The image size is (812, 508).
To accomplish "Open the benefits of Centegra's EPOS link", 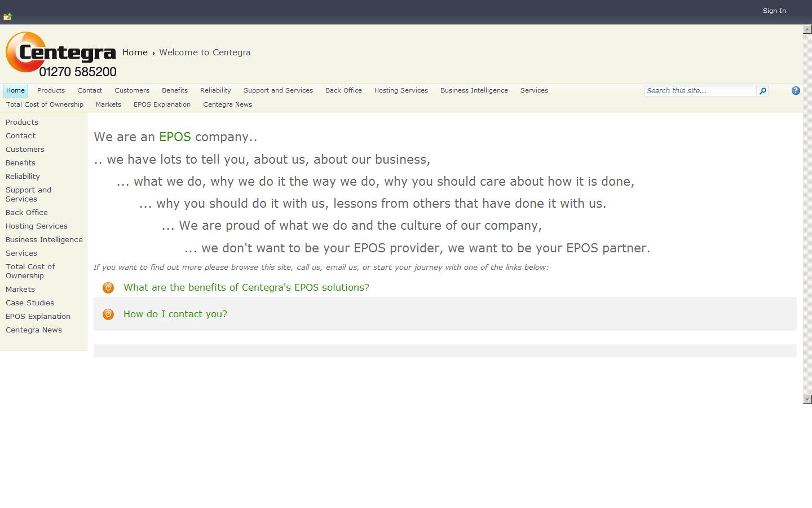I will coord(246,287).
